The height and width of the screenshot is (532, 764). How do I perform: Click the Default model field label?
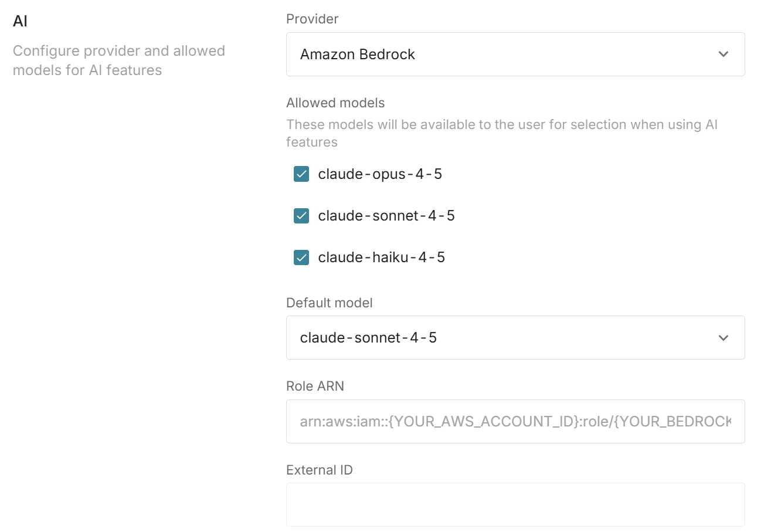click(329, 303)
